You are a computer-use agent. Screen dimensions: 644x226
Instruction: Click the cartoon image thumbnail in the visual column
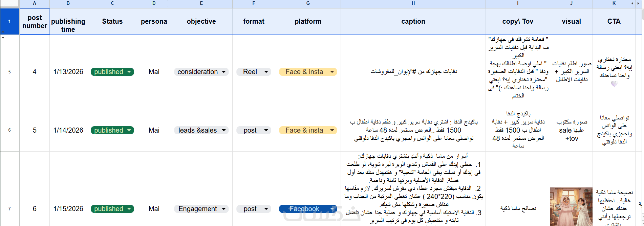pyautogui.click(x=571, y=206)
